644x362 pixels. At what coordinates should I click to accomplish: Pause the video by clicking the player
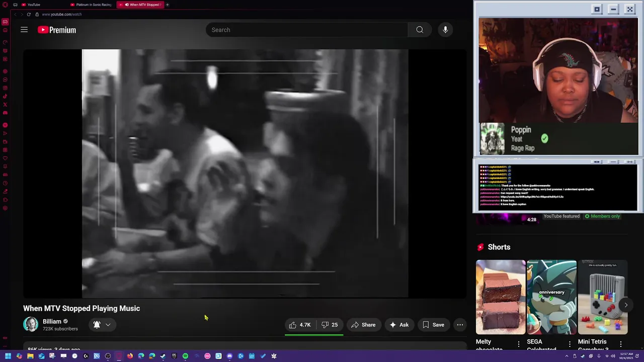pos(245,173)
